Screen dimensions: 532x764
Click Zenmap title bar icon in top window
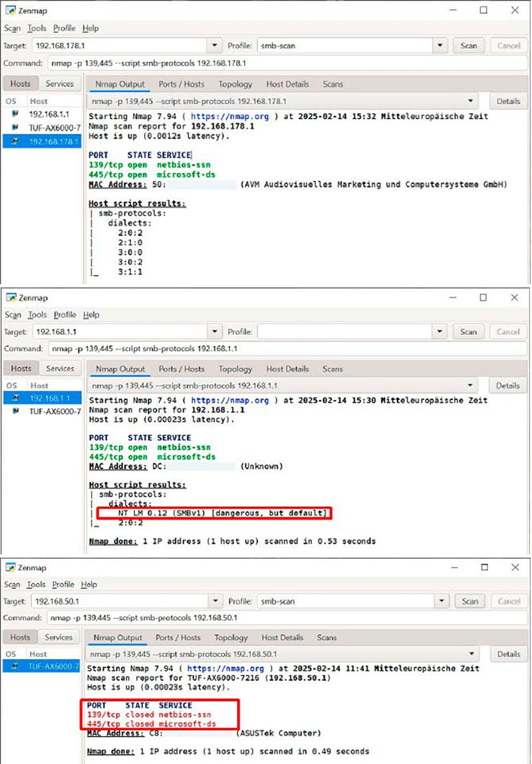pos(10,10)
